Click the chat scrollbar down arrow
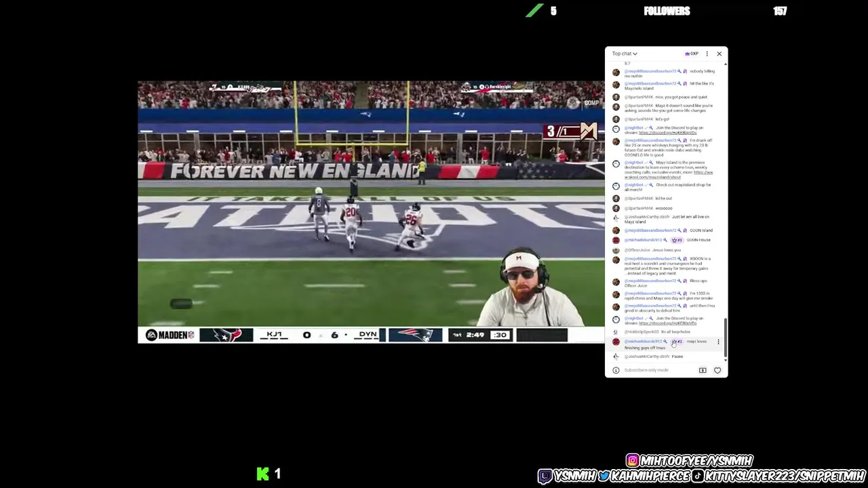Image resolution: width=868 pixels, height=488 pixels. pos(726,362)
